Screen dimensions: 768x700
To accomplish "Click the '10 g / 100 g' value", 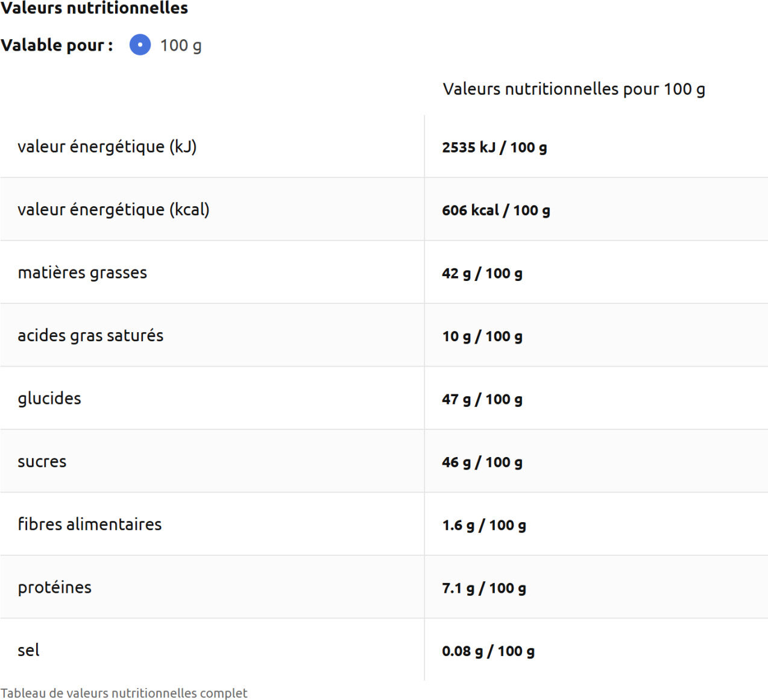I will click(482, 336).
